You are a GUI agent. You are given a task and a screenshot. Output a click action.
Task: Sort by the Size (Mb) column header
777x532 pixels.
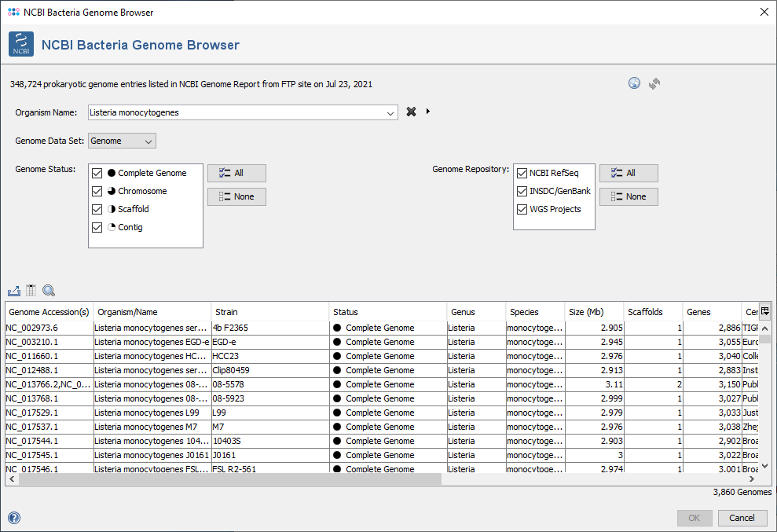point(594,312)
